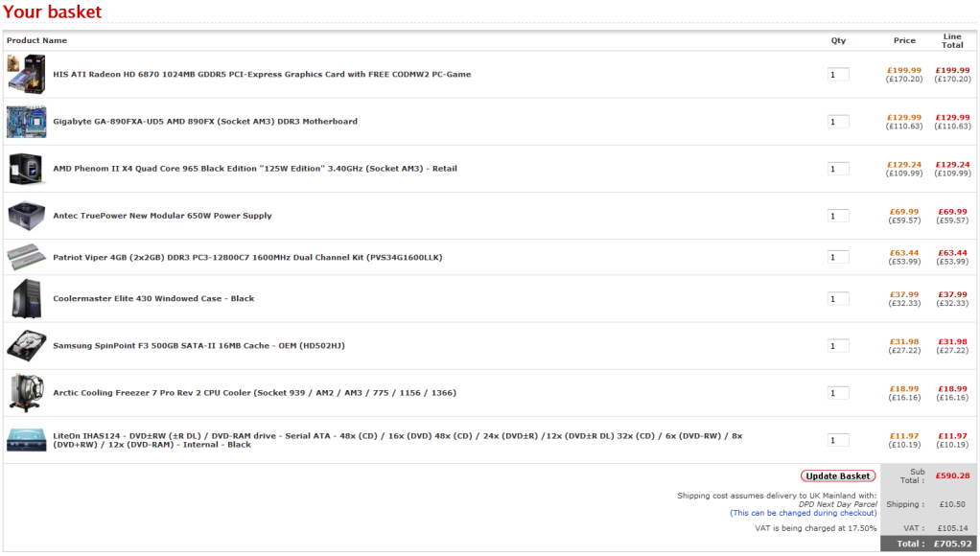Focus the LiteOn DVD drive quantity field
This screenshot has height=556, width=980.
838,440
